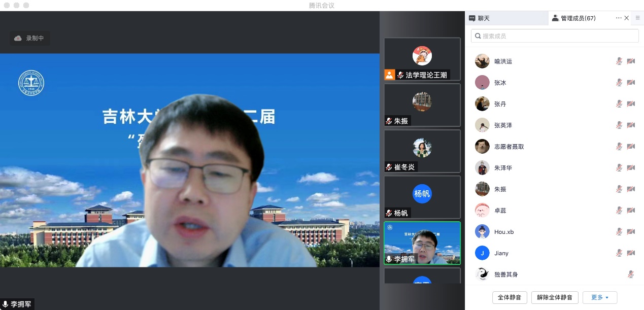Click the orange host icon on 法学理论王潮 tile
The width and height of the screenshot is (644, 310).
(x=389, y=75)
